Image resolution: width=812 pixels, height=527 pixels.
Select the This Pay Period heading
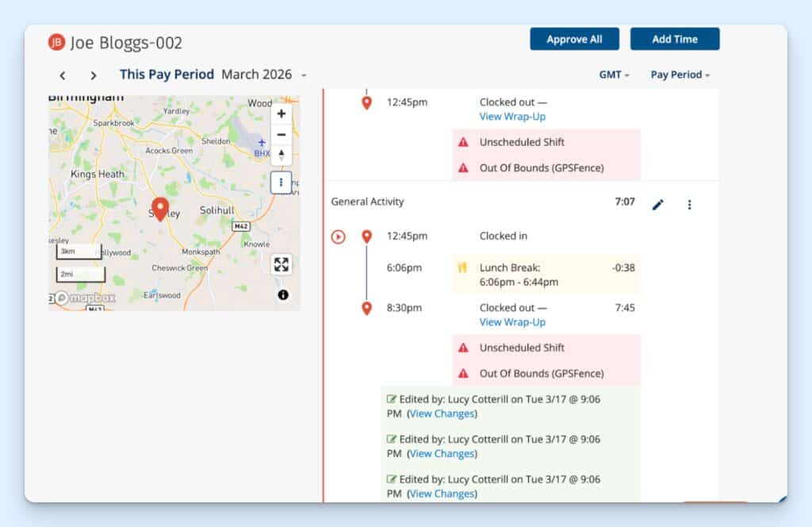pos(167,74)
